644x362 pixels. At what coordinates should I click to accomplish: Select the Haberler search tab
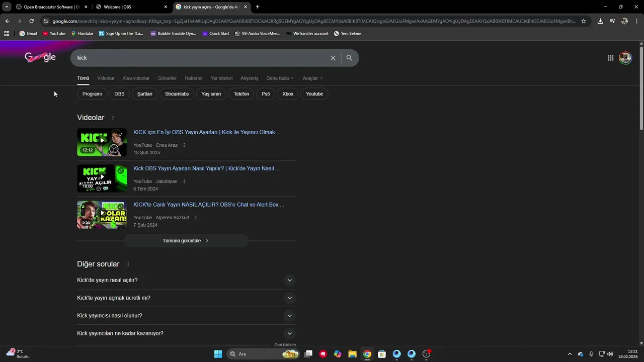tap(194, 78)
